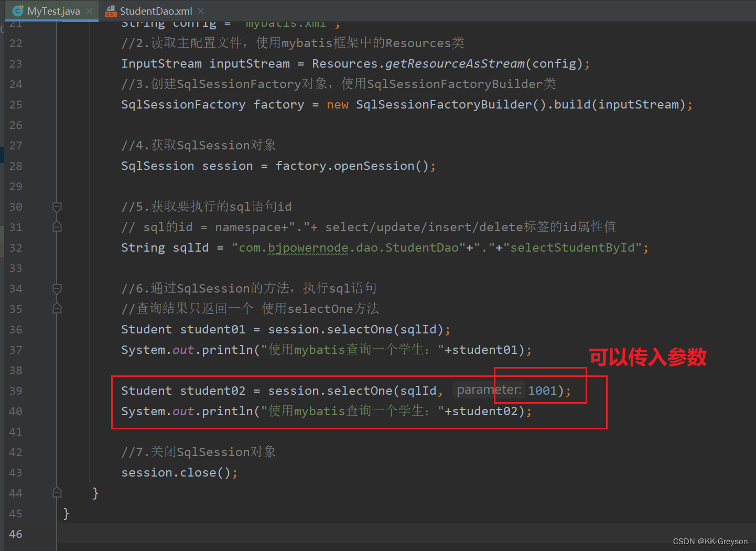The image size is (756, 551).
Task: Click the Java class icon on MyTest.java tab
Action: (18, 11)
